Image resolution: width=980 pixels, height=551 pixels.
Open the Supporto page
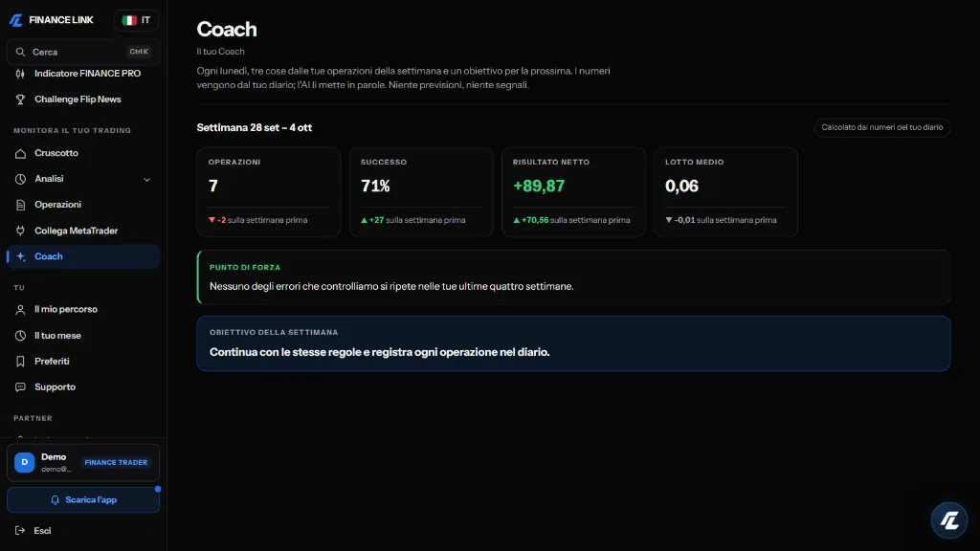(x=83, y=387)
